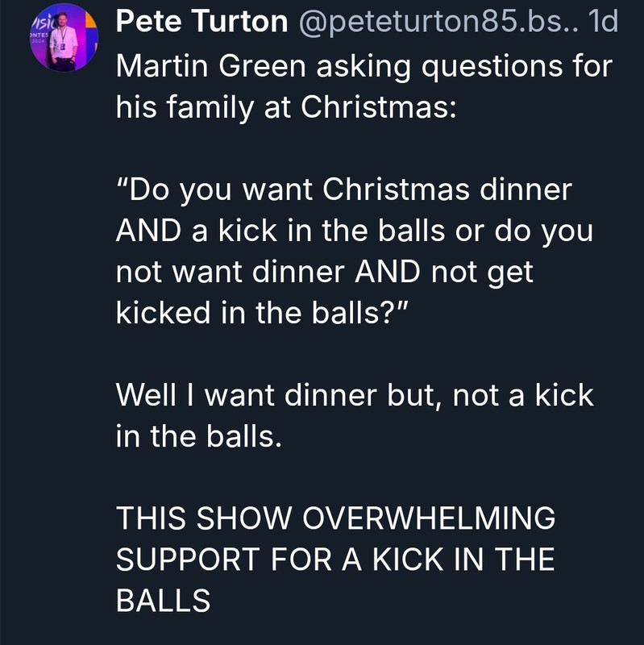
Task: Click the Pete Turton display name
Action: click(202, 23)
